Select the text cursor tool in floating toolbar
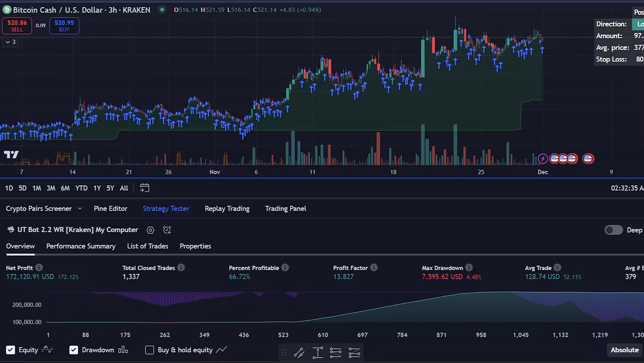Image resolution: width=644 pixels, height=363 pixels. tap(317, 352)
